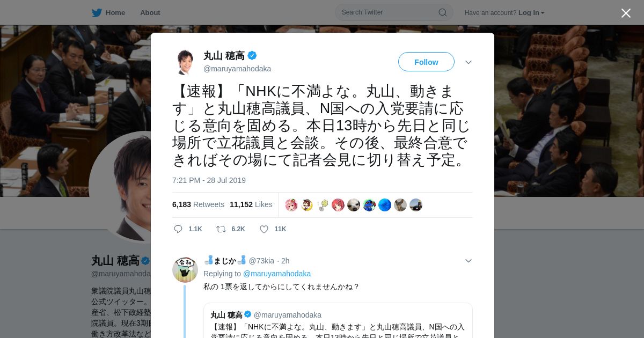Click the verified badge beside 丸山 穂高
The image size is (644, 338).
click(252, 55)
